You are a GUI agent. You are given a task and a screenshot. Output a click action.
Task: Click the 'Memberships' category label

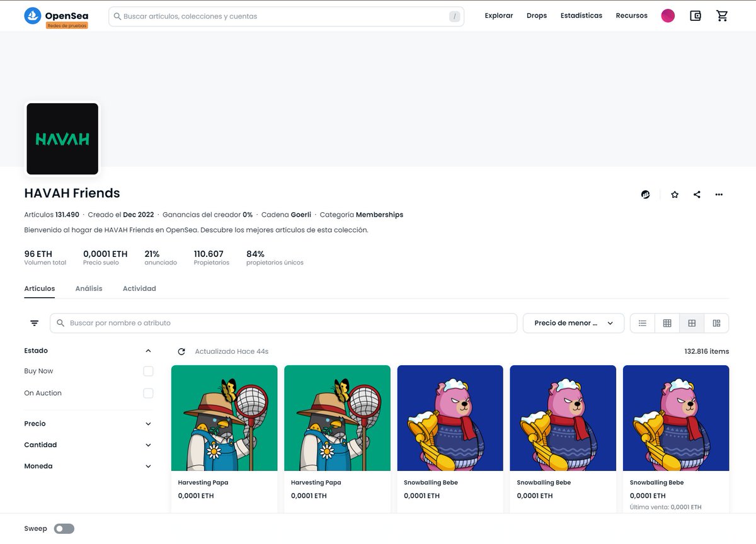(x=379, y=215)
